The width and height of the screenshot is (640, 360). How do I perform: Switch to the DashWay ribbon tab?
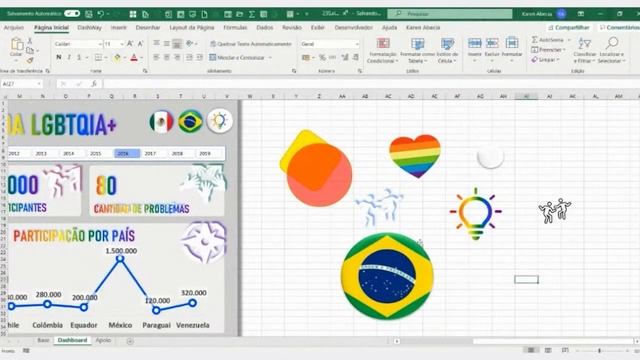(89, 27)
